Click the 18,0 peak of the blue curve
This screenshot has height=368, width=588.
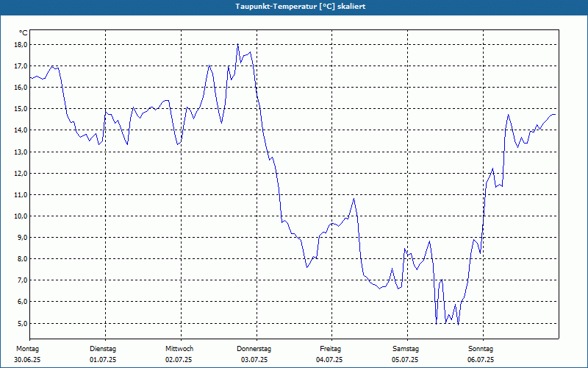(237, 44)
